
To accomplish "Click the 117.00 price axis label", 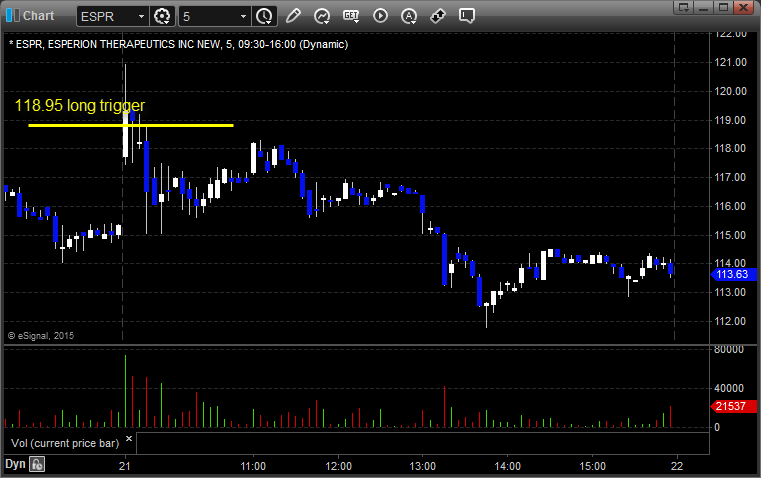I will point(730,177).
